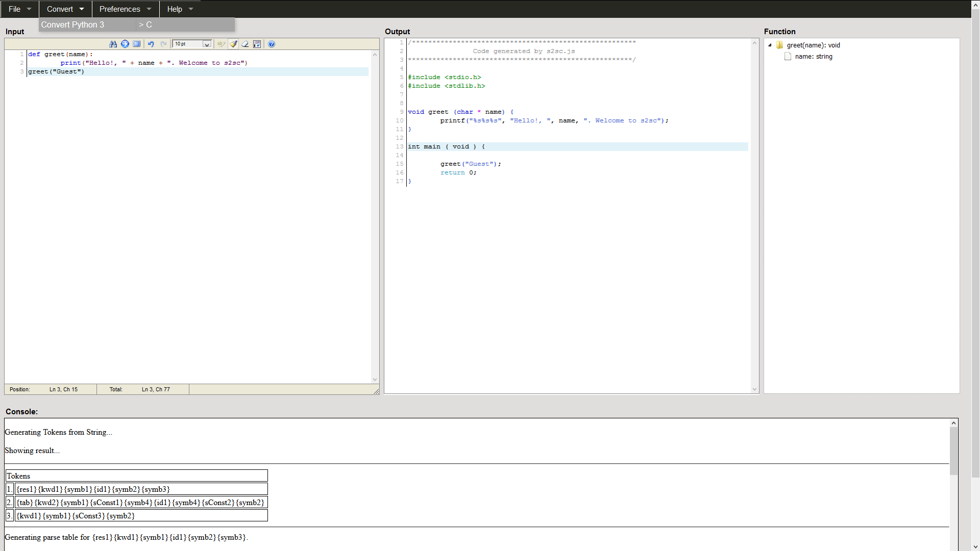Screen dimensions: 980x551
Task: Click the help/question mark icon
Action: pos(272,44)
